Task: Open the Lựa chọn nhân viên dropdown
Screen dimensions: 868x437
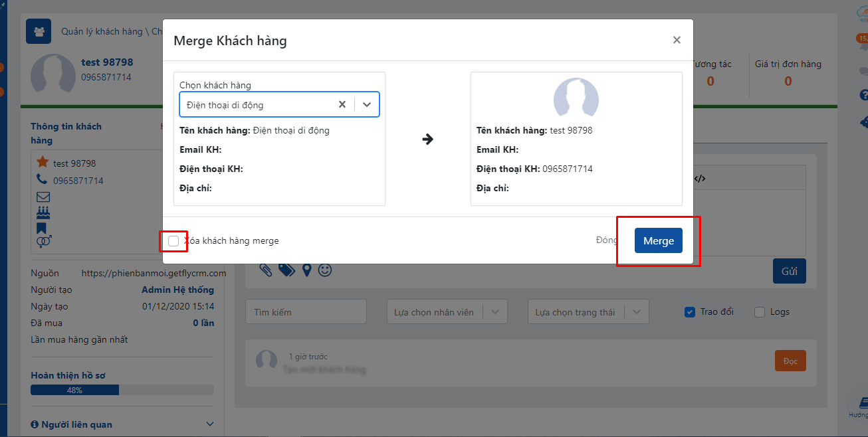Action: 494,312
